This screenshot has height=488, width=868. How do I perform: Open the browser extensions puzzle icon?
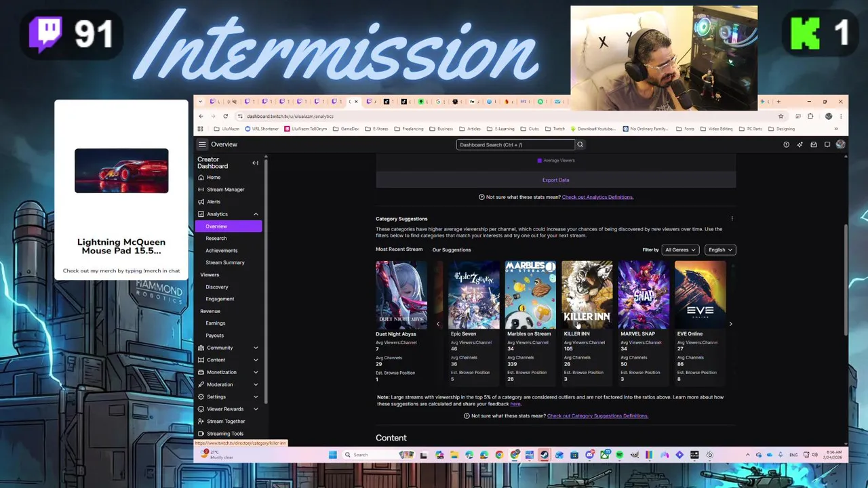click(x=810, y=116)
